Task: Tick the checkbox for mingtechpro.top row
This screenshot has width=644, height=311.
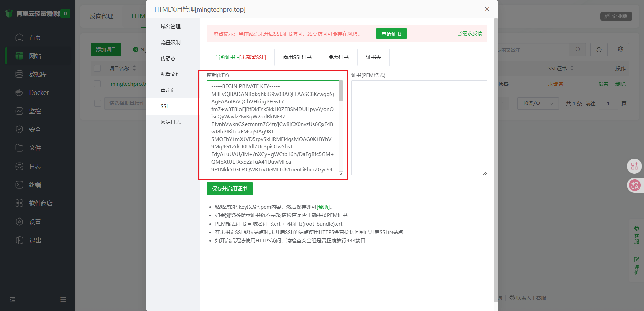Action: 98,84
